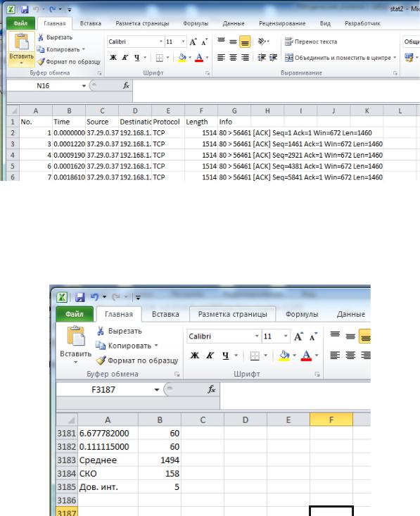Select the cell containing Среднее

108,460
